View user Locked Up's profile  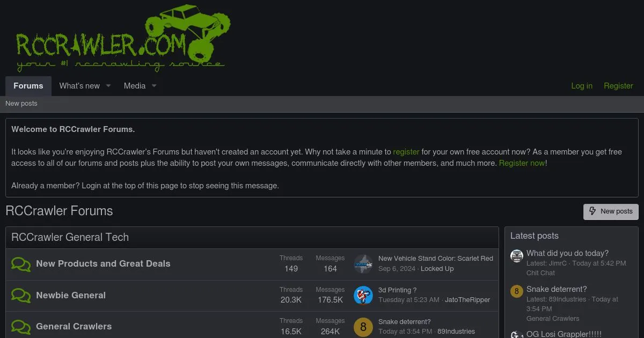(x=437, y=269)
